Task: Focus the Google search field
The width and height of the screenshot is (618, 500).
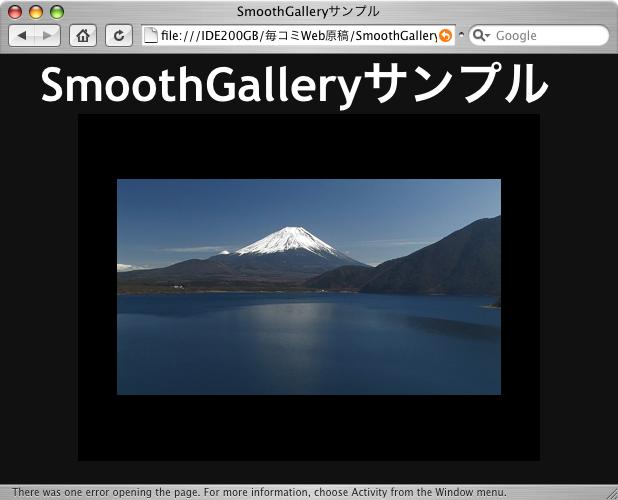Action: [539, 35]
